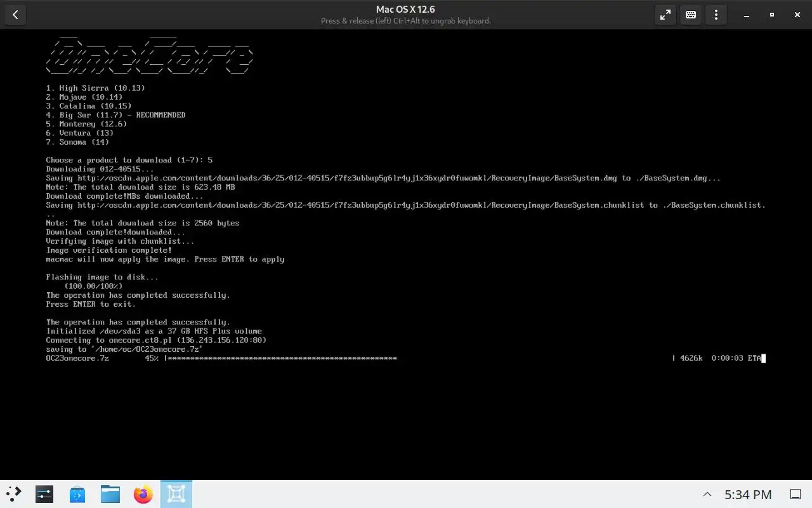Click 'Connecting to onecore.ct8.pl' line
The height and width of the screenshot is (508, 812).
point(156,340)
